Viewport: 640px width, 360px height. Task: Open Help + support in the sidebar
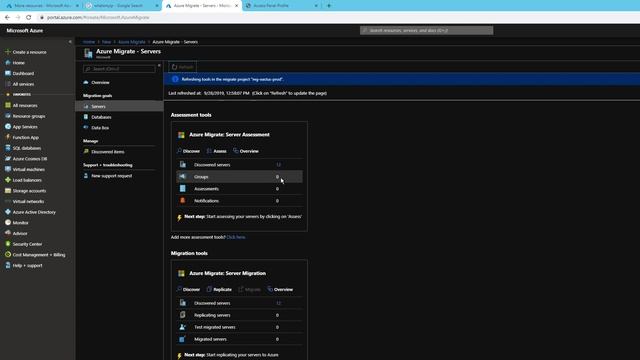[27, 265]
